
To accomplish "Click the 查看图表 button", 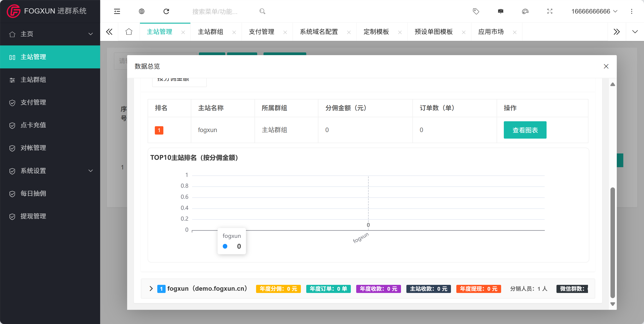I will pos(525,130).
